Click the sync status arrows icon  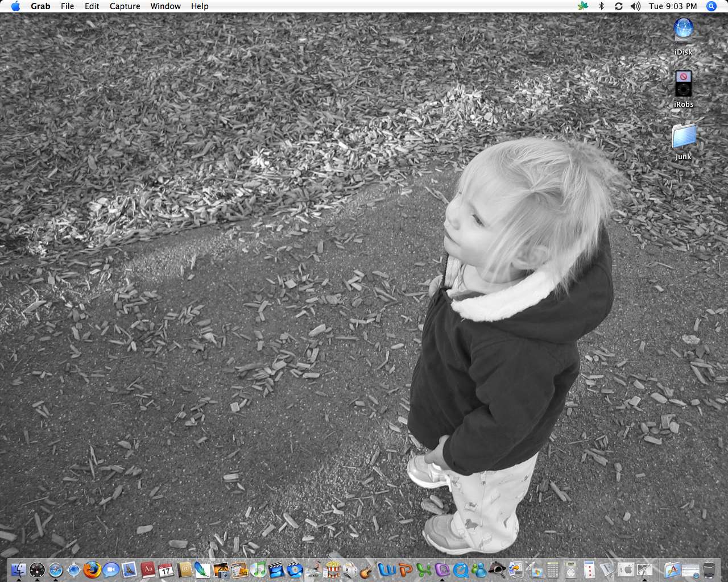point(619,6)
